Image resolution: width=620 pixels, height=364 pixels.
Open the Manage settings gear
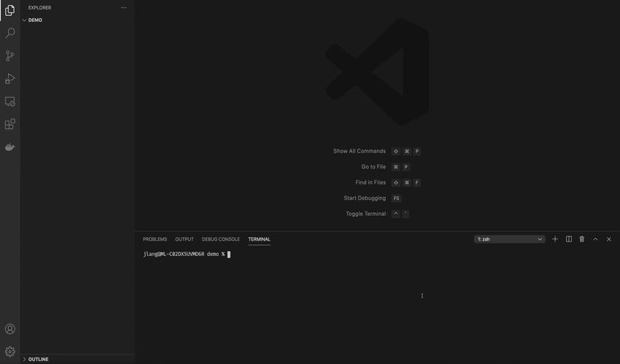tap(10, 352)
